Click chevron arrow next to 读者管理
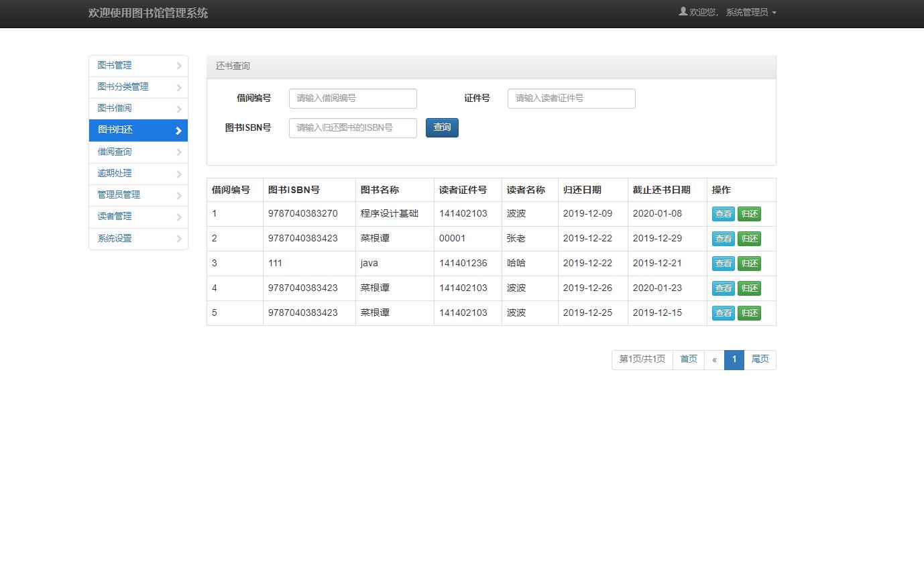This screenshot has height=566, width=924. (179, 217)
